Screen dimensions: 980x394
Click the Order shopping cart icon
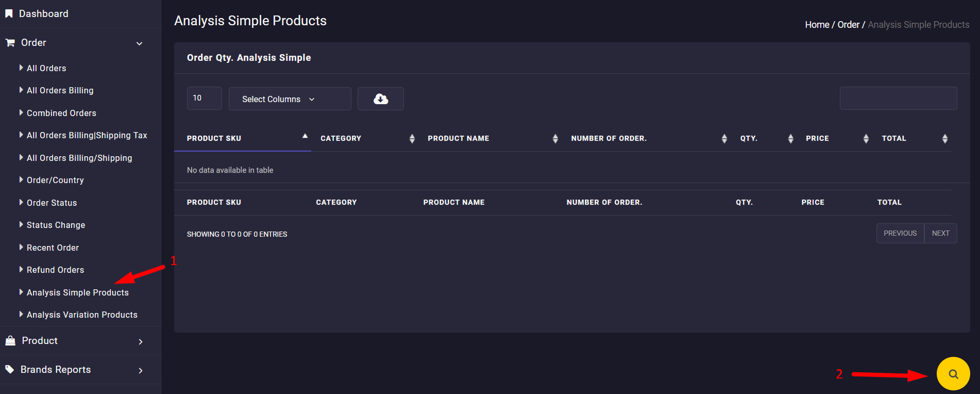click(x=10, y=43)
